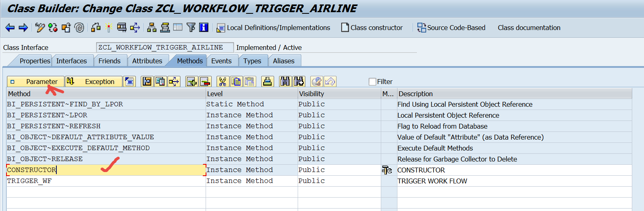Click the constructor icon in M column

387,170
